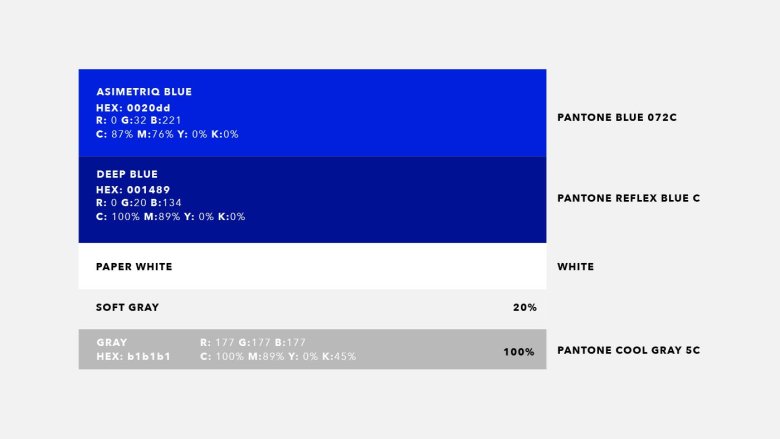Click the HEX: 0020dd value
Image resolution: width=780 pixels, height=439 pixels.
(x=138, y=106)
